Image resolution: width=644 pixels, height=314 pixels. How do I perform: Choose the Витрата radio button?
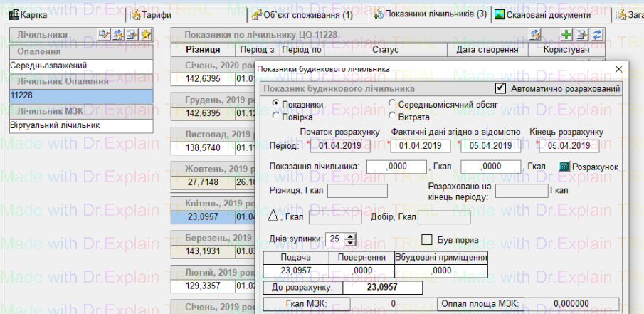click(x=393, y=116)
